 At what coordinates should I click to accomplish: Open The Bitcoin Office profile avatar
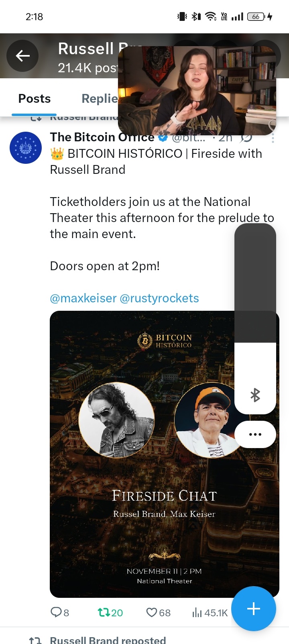click(26, 148)
